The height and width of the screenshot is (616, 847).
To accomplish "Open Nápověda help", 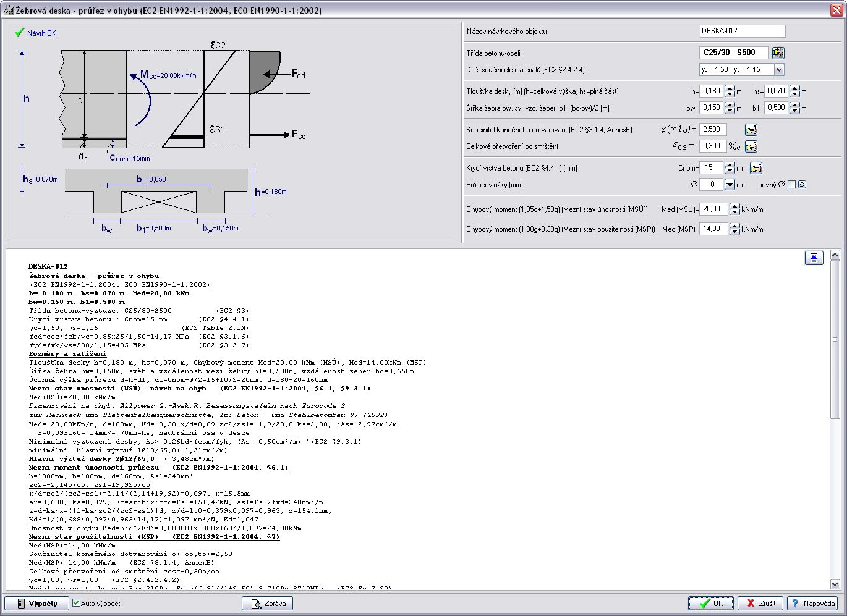I will (x=812, y=603).
